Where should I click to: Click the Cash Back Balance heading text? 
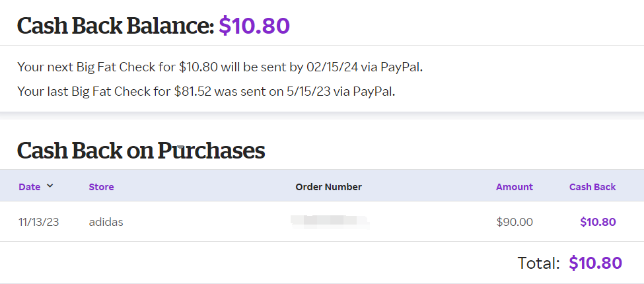pyautogui.click(x=116, y=26)
